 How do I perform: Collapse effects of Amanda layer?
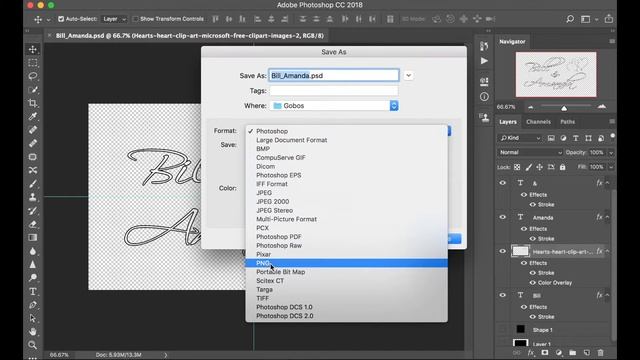[x=607, y=217]
